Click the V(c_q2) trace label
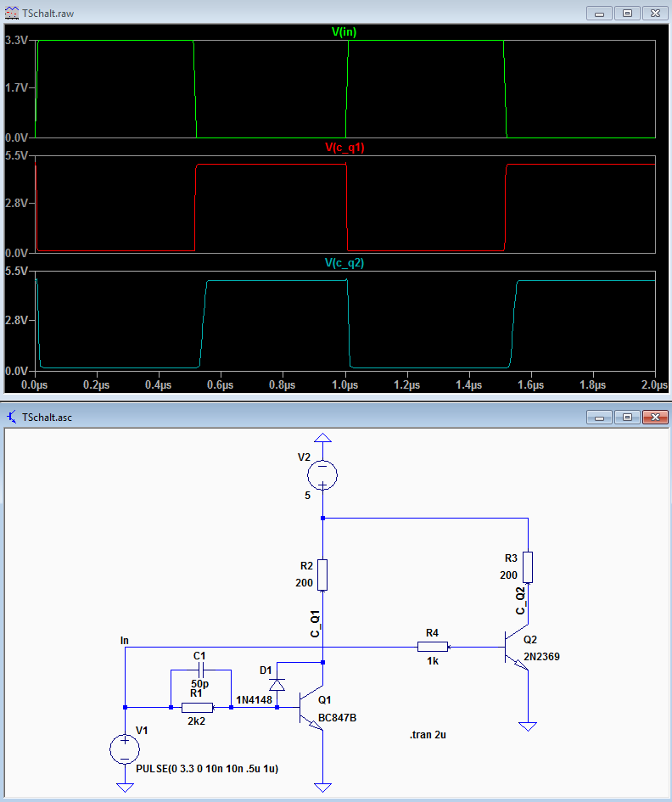This screenshot has width=672, height=802. tap(344, 263)
